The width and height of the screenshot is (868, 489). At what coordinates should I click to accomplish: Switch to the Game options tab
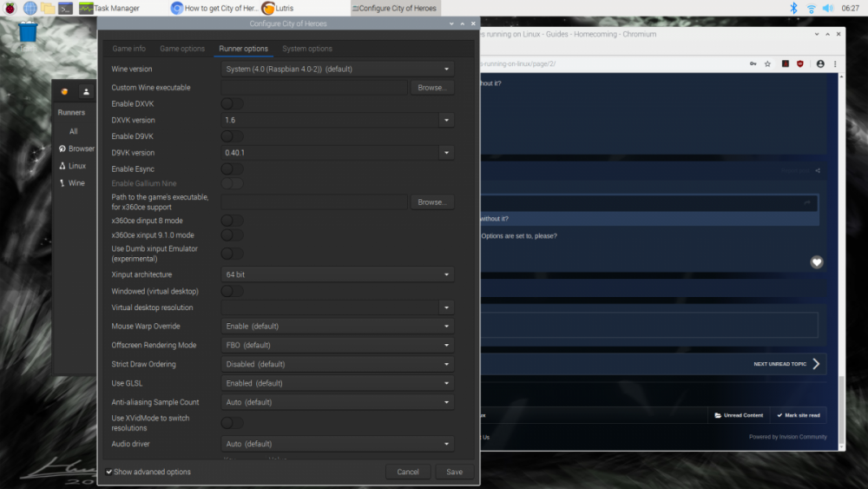(182, 49)
